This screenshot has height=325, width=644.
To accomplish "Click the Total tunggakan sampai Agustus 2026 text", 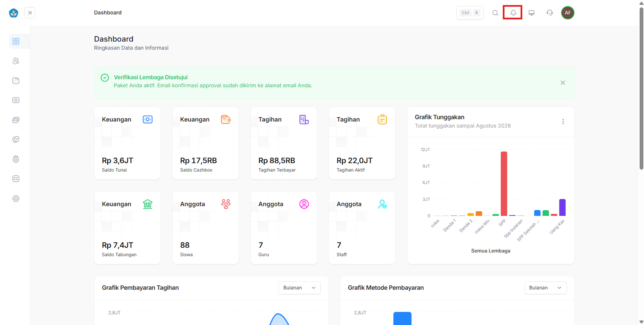I will (463, 126).
